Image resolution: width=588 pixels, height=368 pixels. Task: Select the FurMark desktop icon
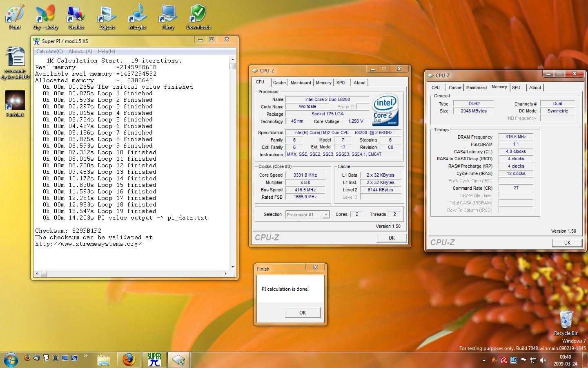coord(15,104)
